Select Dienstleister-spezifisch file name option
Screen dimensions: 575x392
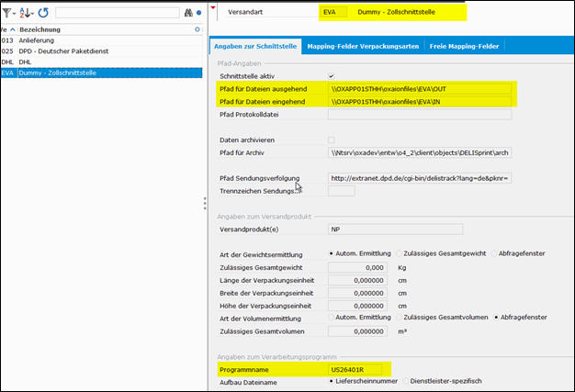pyautogui.click(x=406, y=380)
